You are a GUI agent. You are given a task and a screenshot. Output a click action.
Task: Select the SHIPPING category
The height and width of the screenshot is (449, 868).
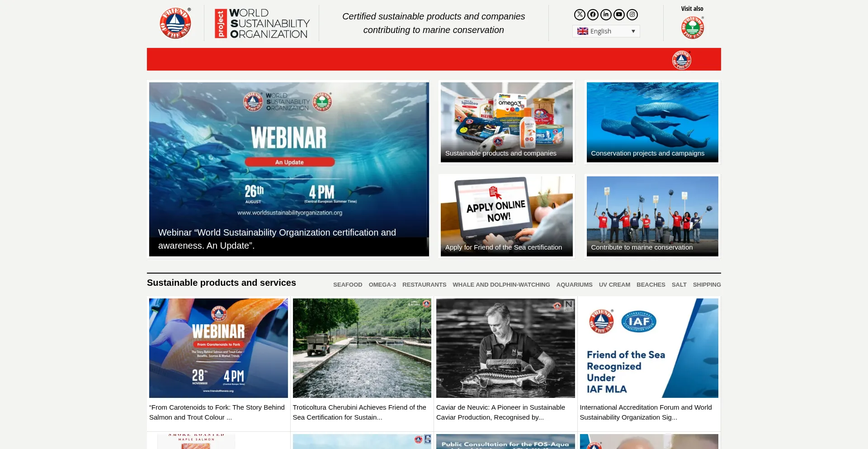coord(707,285)
